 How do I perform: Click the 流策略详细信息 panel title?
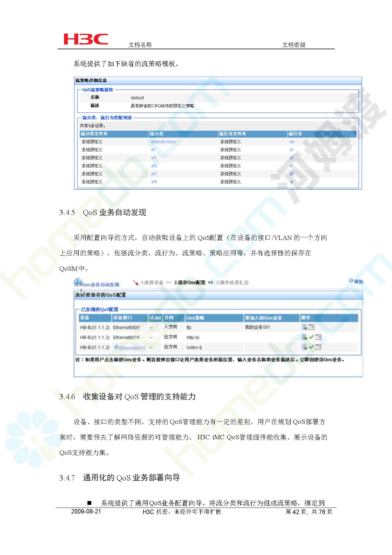point(91,80)
